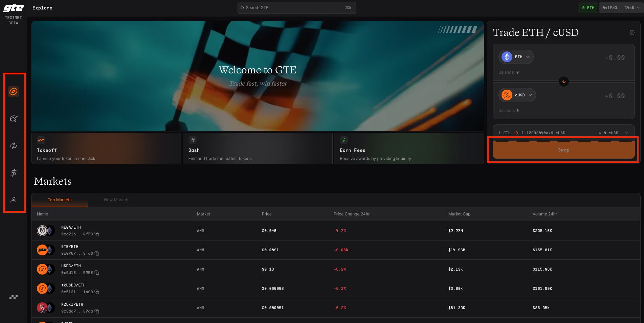Open the USDC/ETH market row
The width and height of the screenshot is (644, 323).
click(x=336, y=269)
